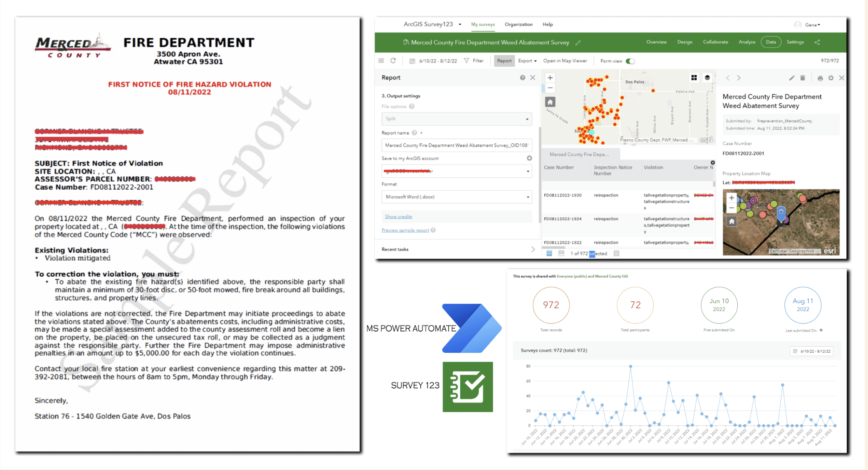Show File options help tooltip
This screenshot has width=868, height=470.
[x=412, y=106]
